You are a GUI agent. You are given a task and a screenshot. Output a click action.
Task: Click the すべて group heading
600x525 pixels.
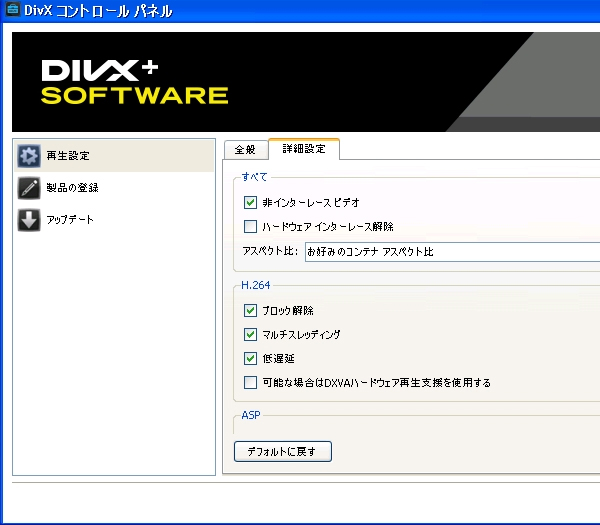click(254, 177)
